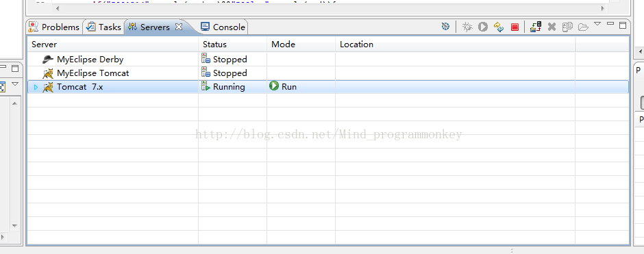Sort by the Status column header
Image resolution: width=644 pixels, height=254 pixels.
(x=233, y=45)
